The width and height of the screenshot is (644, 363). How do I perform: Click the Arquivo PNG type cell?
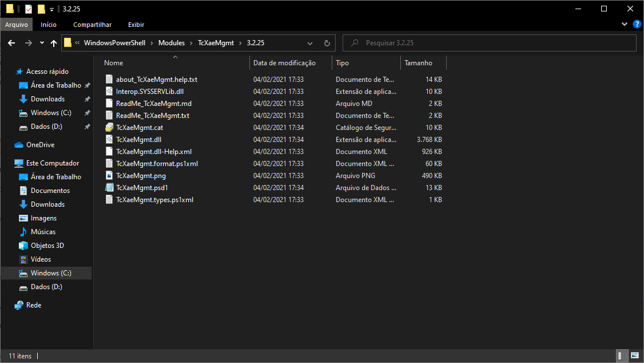[355, 176]
